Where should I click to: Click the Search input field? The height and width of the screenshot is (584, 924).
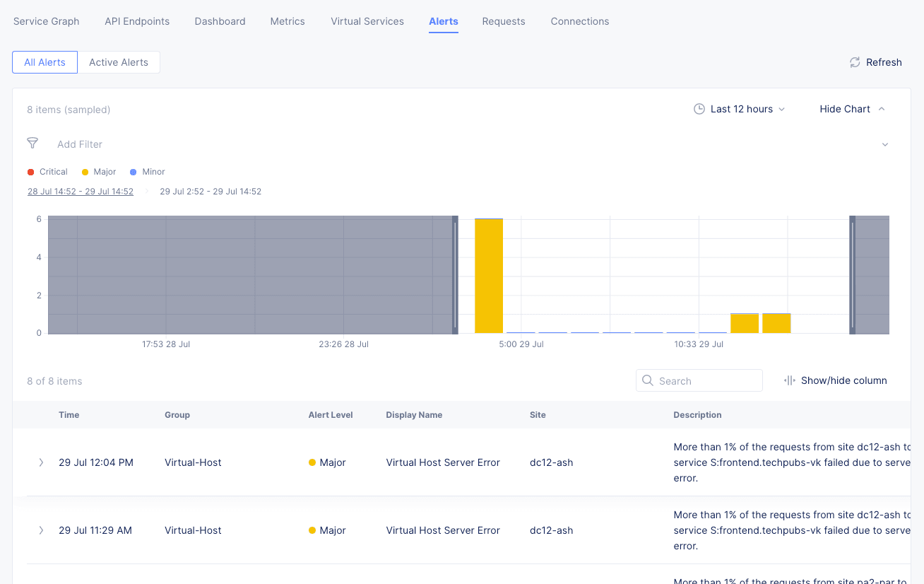[x=706, y=380]
